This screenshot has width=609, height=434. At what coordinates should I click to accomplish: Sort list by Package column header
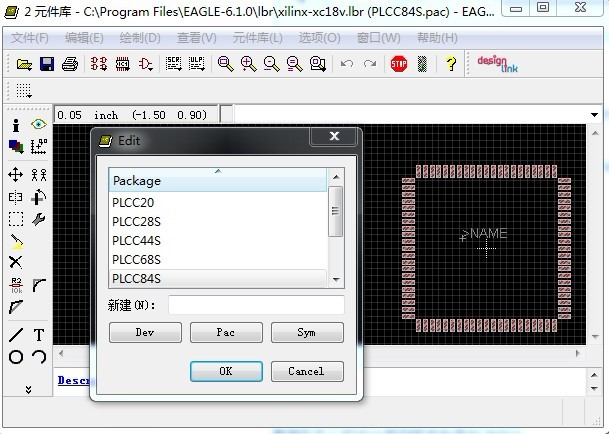pyautogui.click(x=218, y=180)
